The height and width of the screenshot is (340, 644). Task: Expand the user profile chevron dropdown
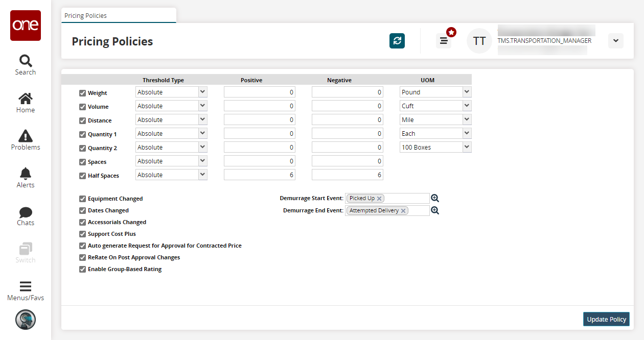(615, 41)
